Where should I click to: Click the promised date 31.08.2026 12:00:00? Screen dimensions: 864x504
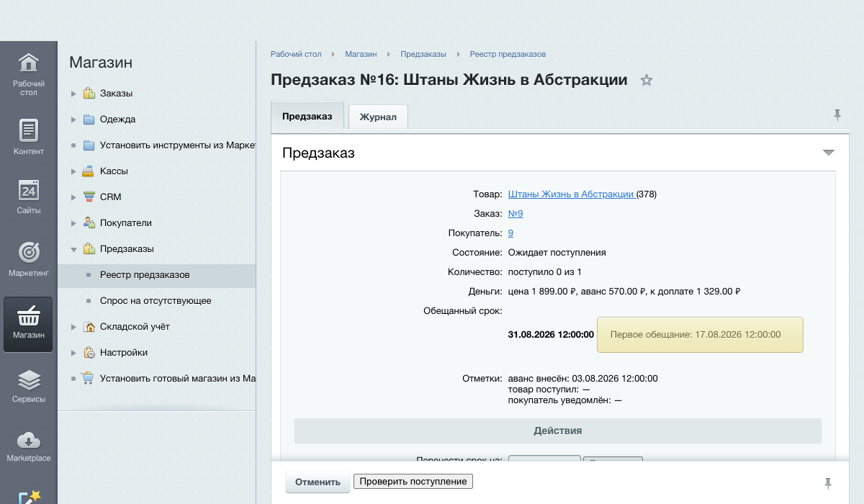pos(551,335)
